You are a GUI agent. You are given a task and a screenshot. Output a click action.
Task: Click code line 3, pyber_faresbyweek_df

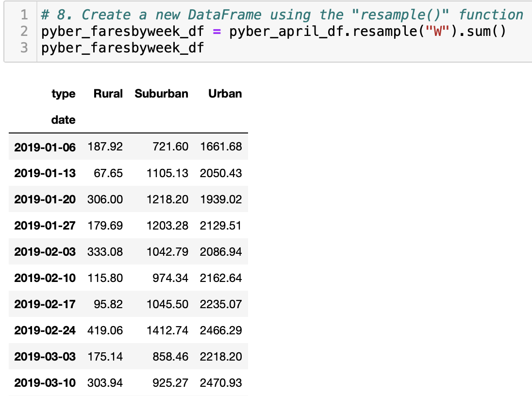click(122, 48)
